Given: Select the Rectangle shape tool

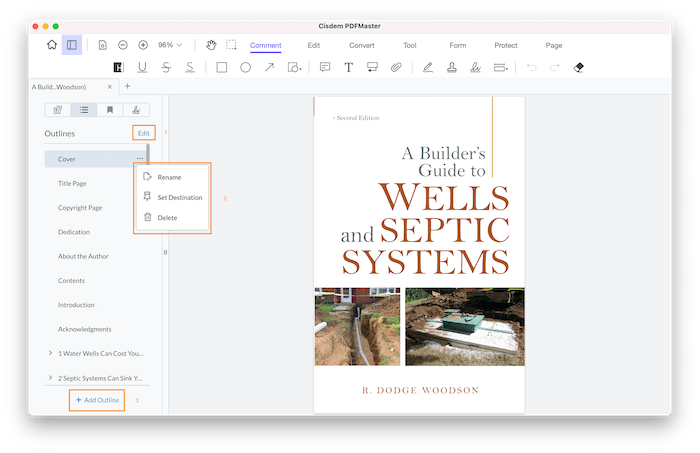Looking at the screenshot, I should [x=221, y=67].
